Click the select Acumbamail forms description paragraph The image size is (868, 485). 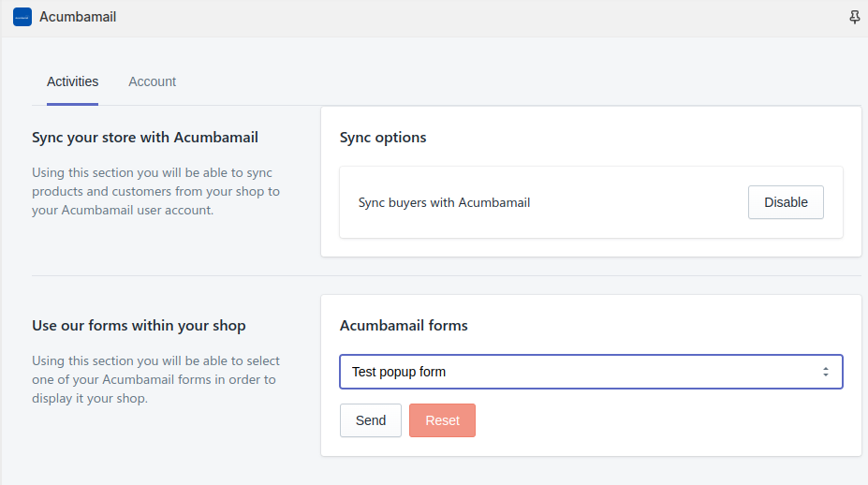[155, 379]
